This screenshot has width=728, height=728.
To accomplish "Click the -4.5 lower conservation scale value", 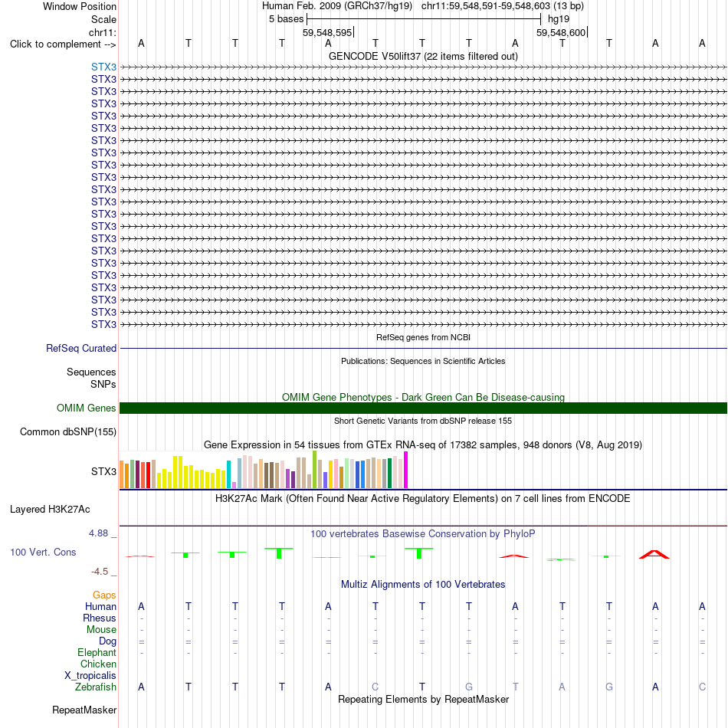I will 100,572.
